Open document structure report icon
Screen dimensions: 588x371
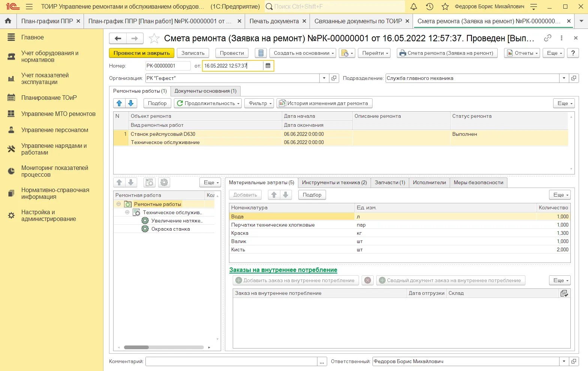(261, 53)
